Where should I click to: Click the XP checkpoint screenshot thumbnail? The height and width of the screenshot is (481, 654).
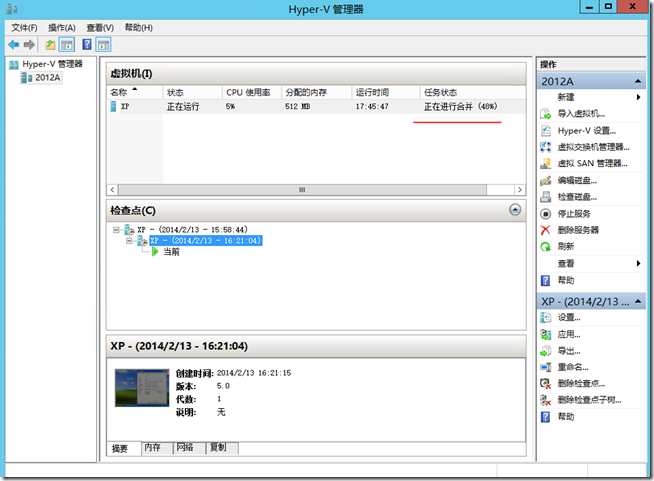click(x=142, y=388)
